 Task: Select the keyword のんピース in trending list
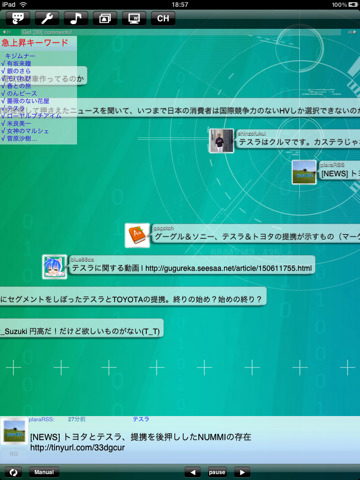(x=22, y=93)
